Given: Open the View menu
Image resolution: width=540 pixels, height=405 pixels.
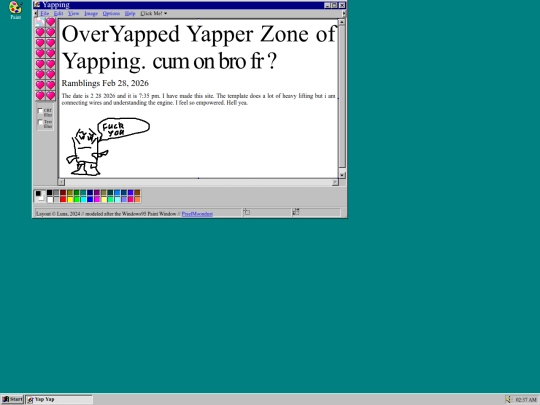Looking at the screenshot, I should pyautogui.click(x=73, y=13).
